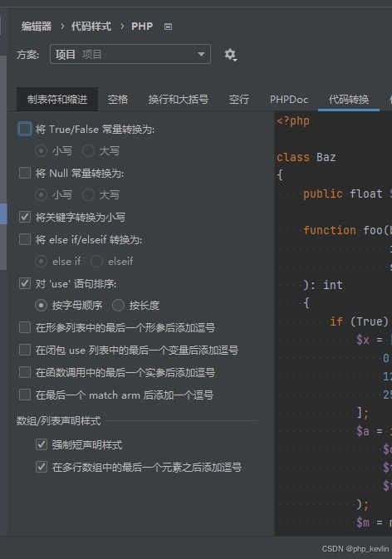Click the 代码样式 breadcrumb
The width and height of the screenshot is (392, 559).
tap(91, 27)
